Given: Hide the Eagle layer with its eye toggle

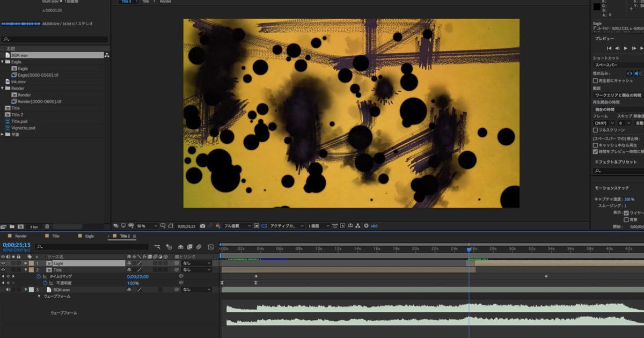Looking at the screenshot, I should pos(4,263).
